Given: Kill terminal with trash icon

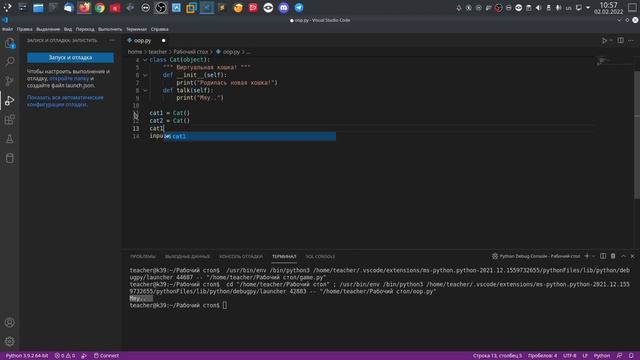Looking at the screenshot, I should point(613,256).
